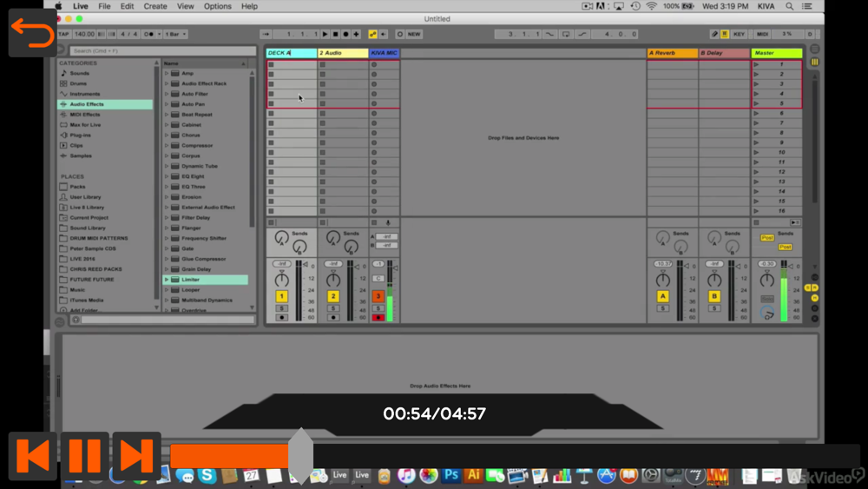Screen dimensions: 868x489
Task: Click the NEW scene capture button
Action: click(414, 34)
